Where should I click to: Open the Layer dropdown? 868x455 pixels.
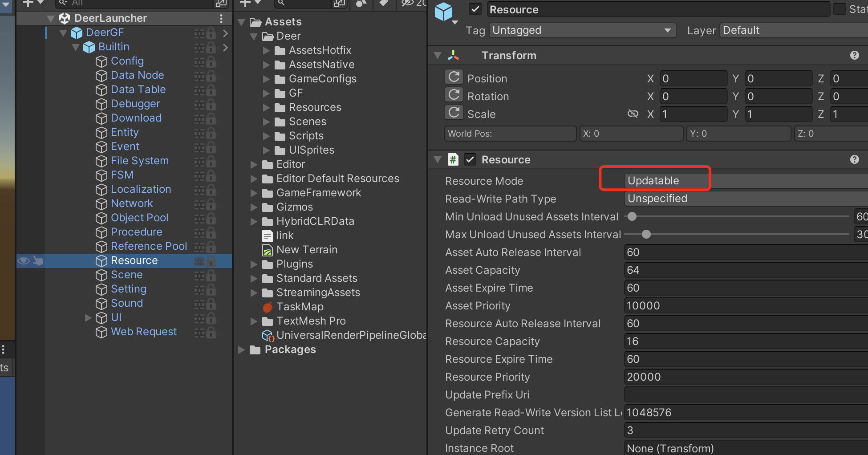pyautogui.click(x=794, y=30)
